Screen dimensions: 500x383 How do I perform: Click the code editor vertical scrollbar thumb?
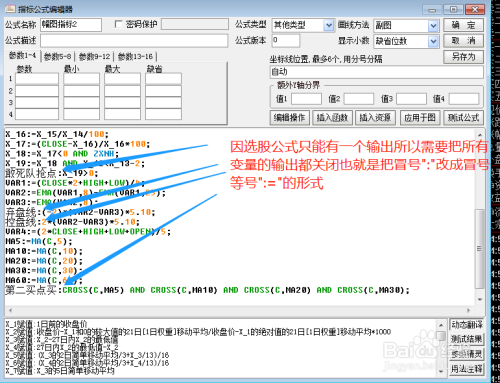(479, 248)
